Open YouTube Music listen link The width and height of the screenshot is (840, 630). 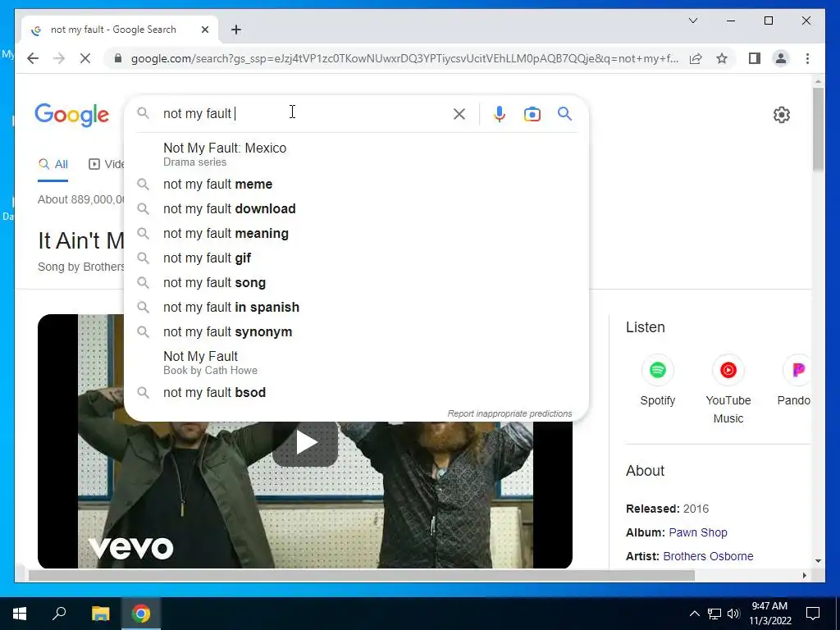728,390
